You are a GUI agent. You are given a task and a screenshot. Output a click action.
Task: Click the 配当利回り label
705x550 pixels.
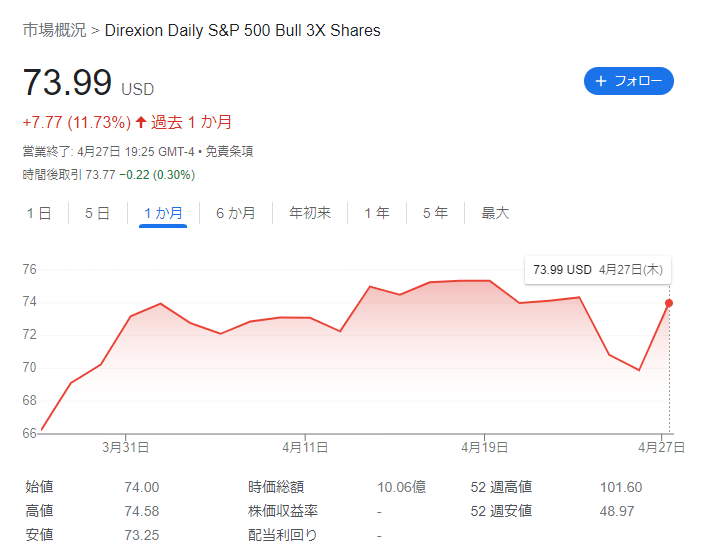[283, 535]
